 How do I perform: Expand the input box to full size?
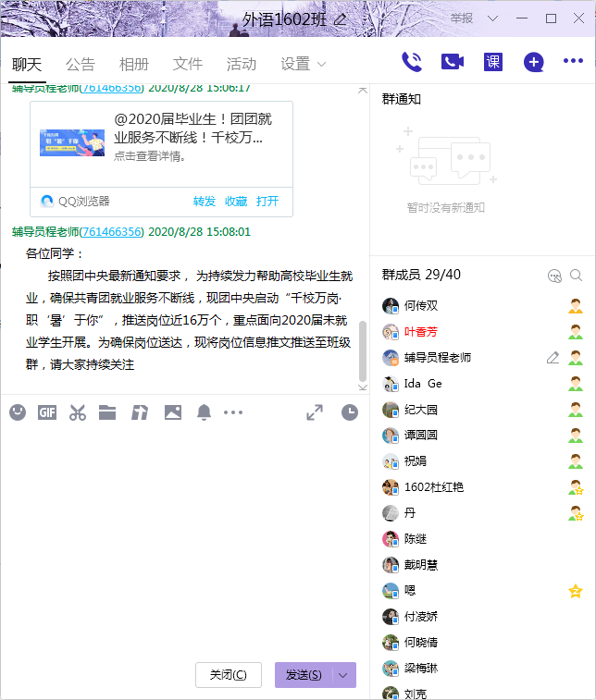[x=315, y=412]
